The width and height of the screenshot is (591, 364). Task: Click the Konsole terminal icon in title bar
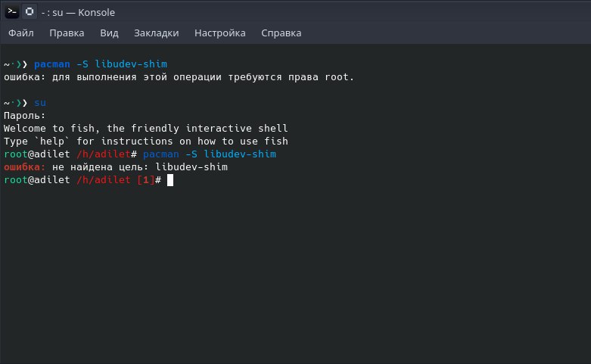[x=11, y=11]
